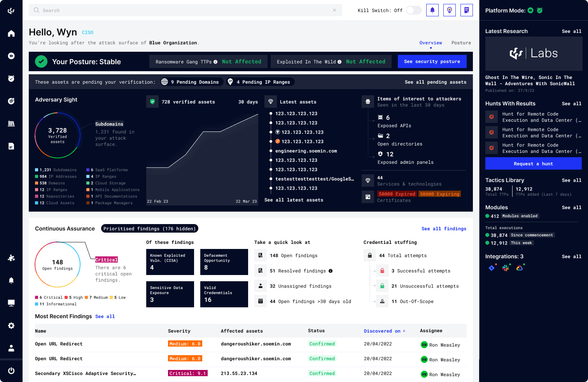The height and width of the screenshot is (382, 588).
Task: Open the Sensitive Data Exposure card
Action: click(170, 294)
